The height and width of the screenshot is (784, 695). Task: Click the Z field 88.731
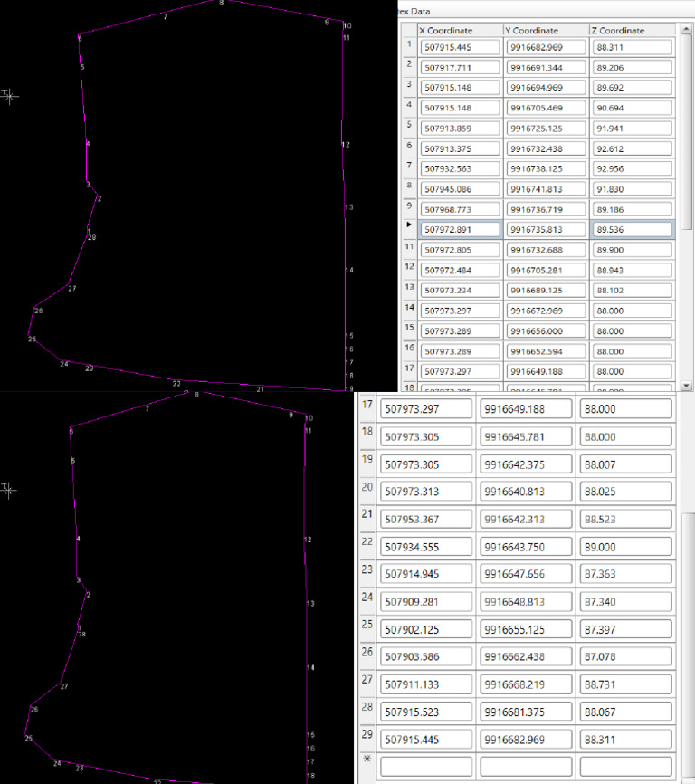(625, 684)
